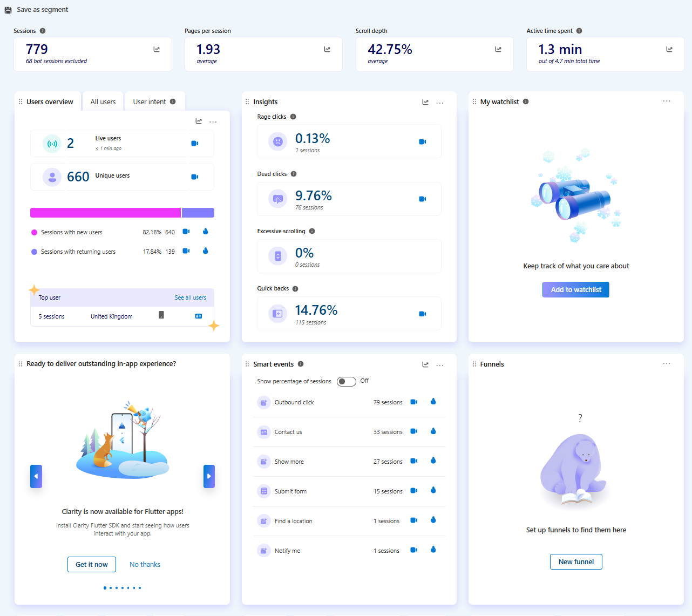692x616 pixels.
Task: Open the Funnels more options menu
Action: click(x=667, y=363)
